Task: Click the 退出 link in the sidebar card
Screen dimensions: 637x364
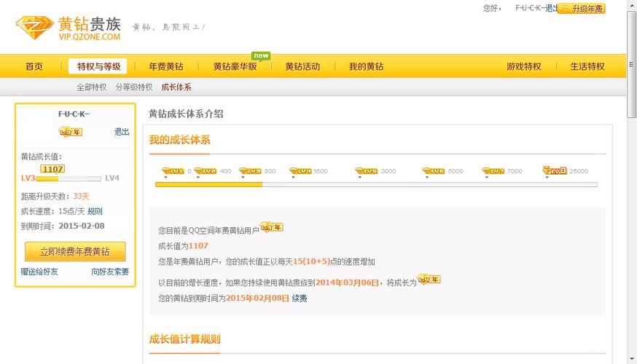Action: coord(122,132)
